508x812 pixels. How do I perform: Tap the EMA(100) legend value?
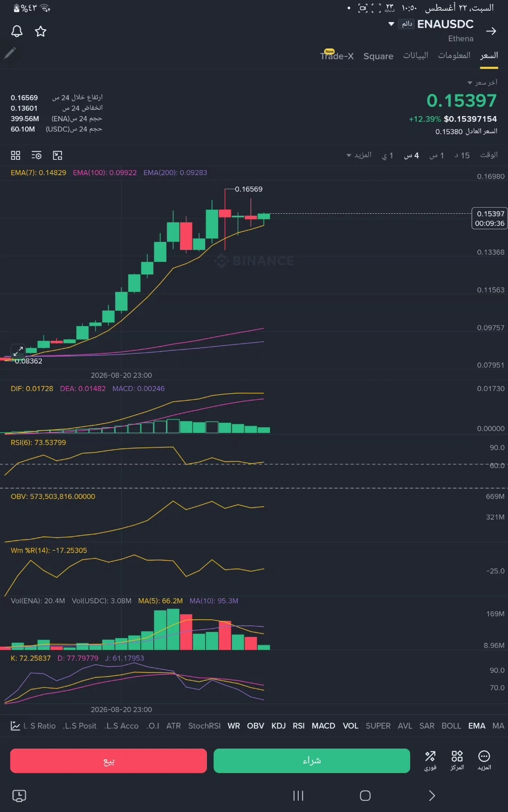pyautogui.click(x=105, y=172)
